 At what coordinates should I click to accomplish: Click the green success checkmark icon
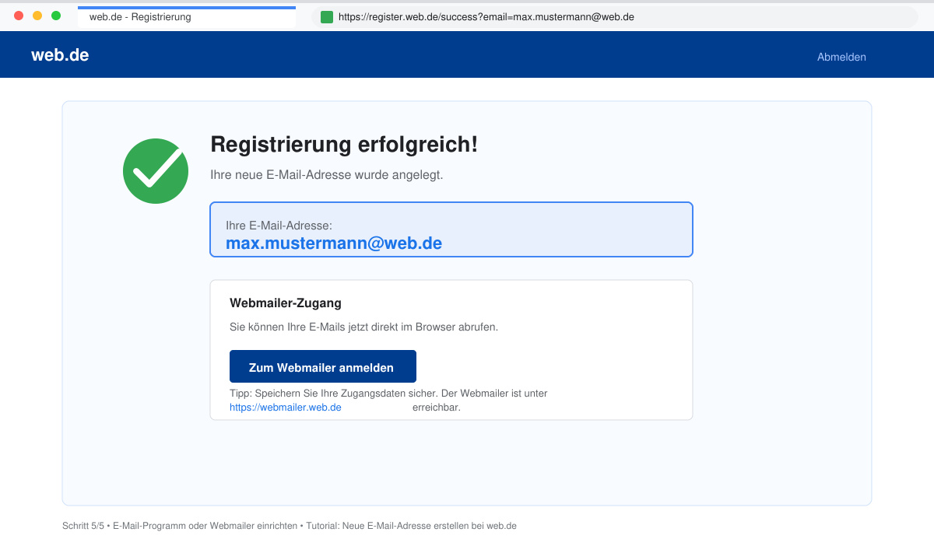[x=156, y=171]
